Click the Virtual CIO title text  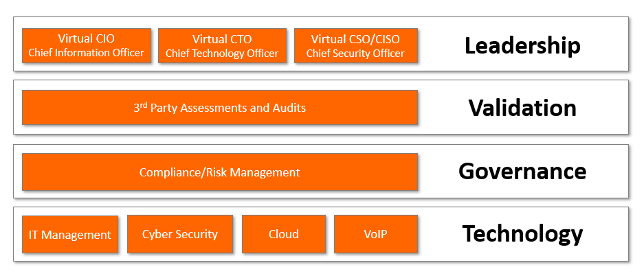pos(86,38)
